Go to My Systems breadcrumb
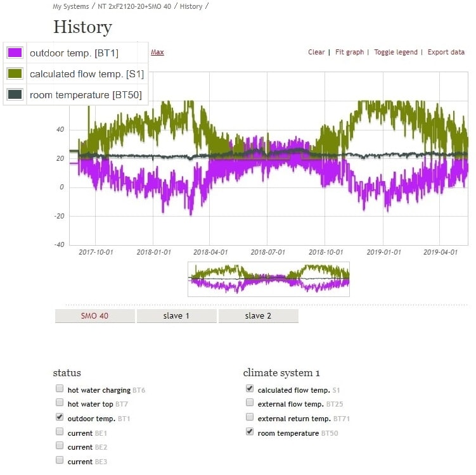 click(70, 6)
